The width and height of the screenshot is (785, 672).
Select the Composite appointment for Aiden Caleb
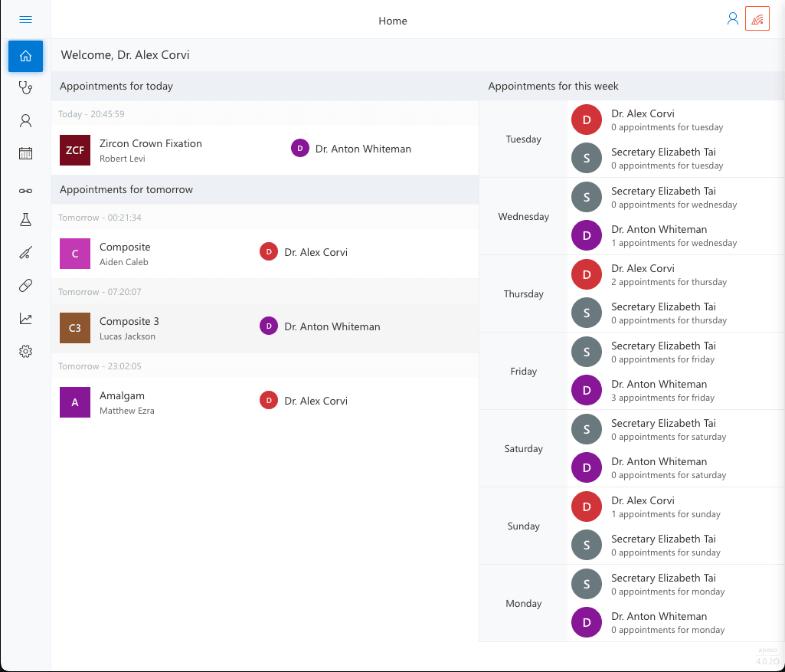tap(153, 253)
